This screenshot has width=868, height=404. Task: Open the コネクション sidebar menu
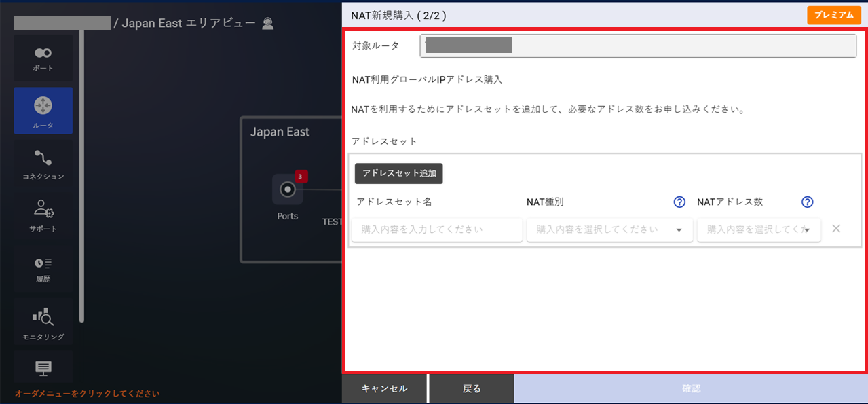(x=43, y=164)
